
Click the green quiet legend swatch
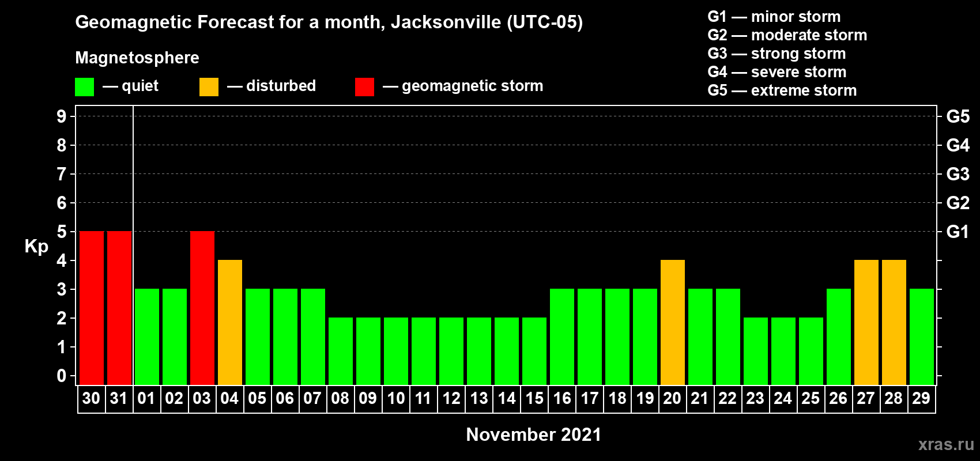[x=84, y=87]
